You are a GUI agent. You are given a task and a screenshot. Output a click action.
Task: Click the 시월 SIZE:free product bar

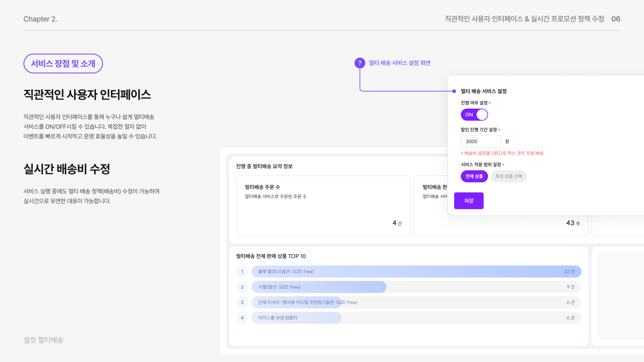coord(319,287)
